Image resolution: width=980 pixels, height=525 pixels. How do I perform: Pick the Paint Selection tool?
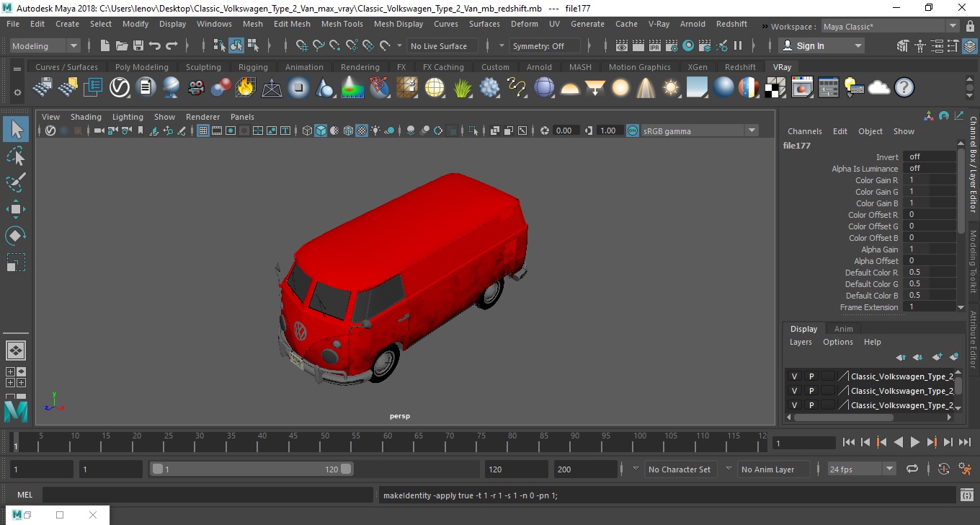pos(16,182)
